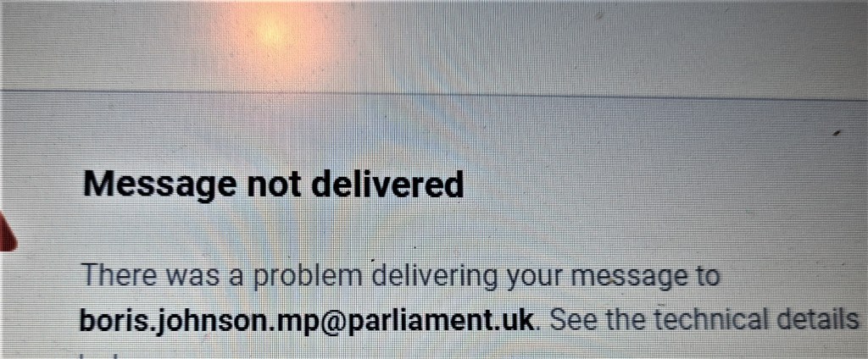Click the red error icon at left edge
This screenshot has height=359, width=868.
tap(8, 232)
